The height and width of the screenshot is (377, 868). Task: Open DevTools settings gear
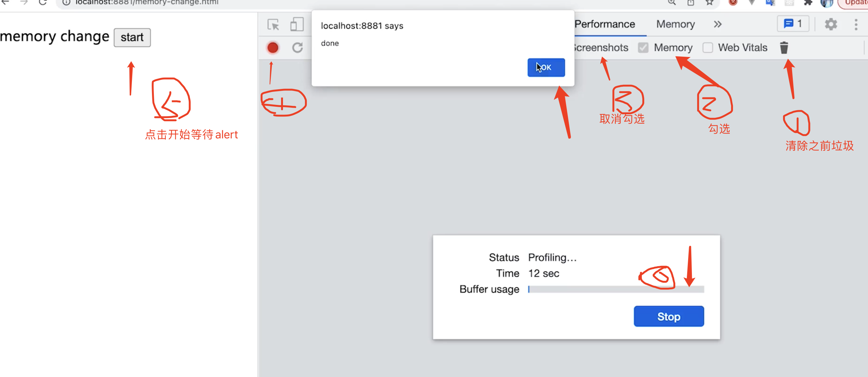(x=831, y=24)
